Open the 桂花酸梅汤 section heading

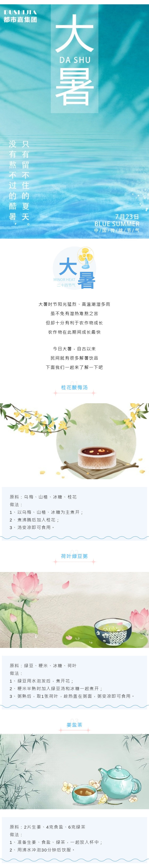[x=74, y=388]
